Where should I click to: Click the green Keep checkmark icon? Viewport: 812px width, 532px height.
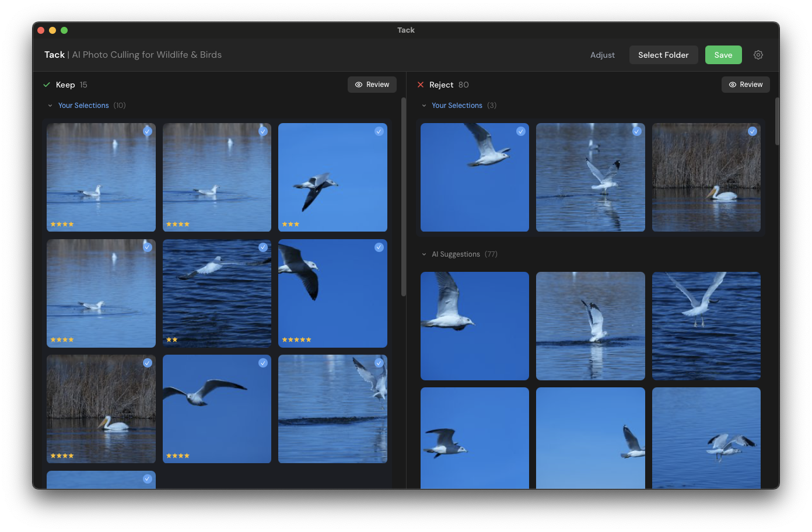47,84
